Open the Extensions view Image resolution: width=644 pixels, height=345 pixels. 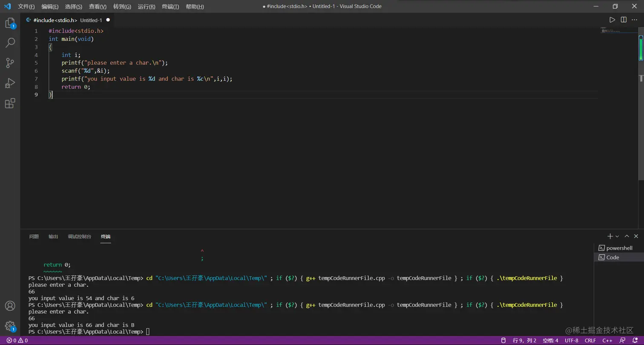coord(10,103)
